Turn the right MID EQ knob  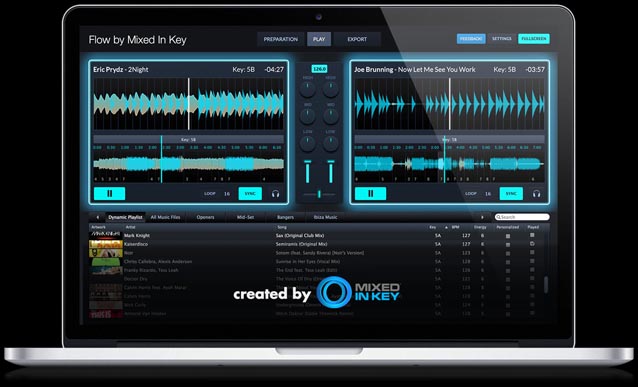pyautogui.click(x=331, y=116)
